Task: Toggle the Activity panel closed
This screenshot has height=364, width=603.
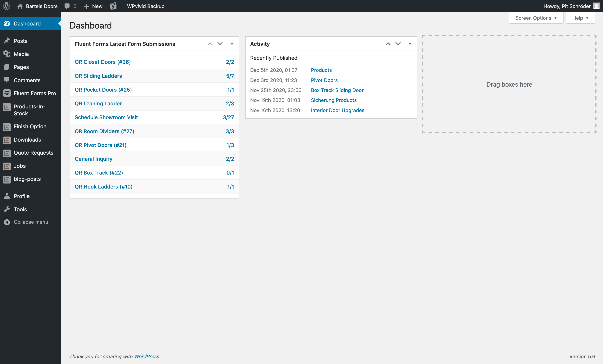Action: pos(410,43)
